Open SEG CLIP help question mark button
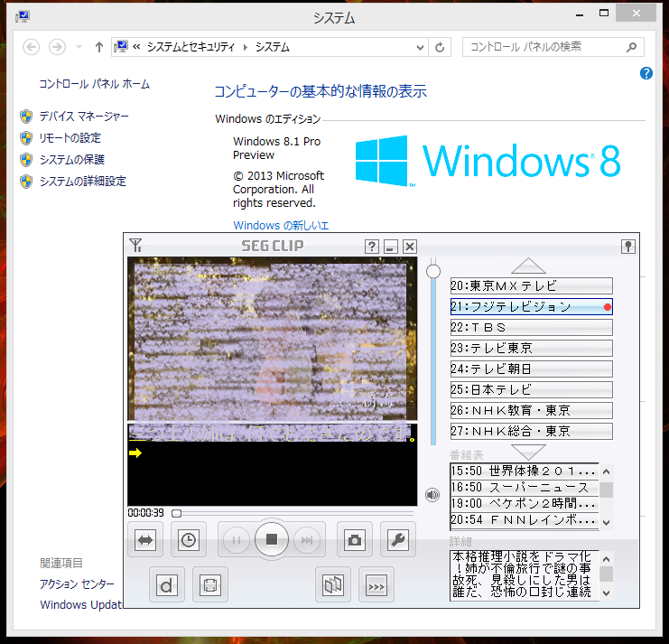669x644 pixels. (372, 247)
